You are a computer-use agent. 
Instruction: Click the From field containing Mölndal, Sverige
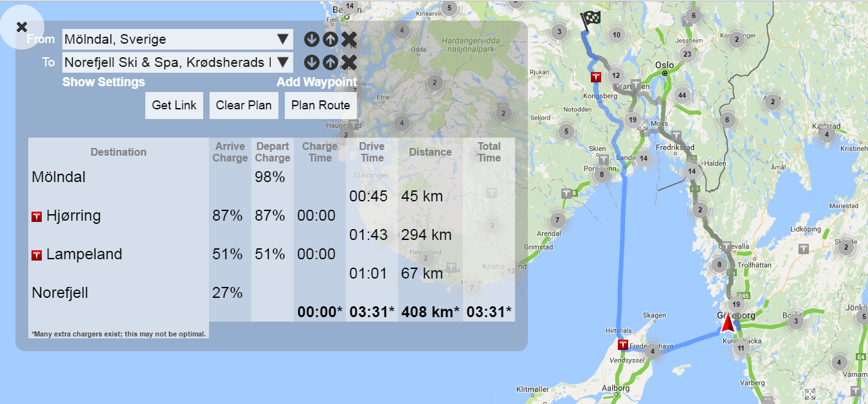tap(178, 39)
